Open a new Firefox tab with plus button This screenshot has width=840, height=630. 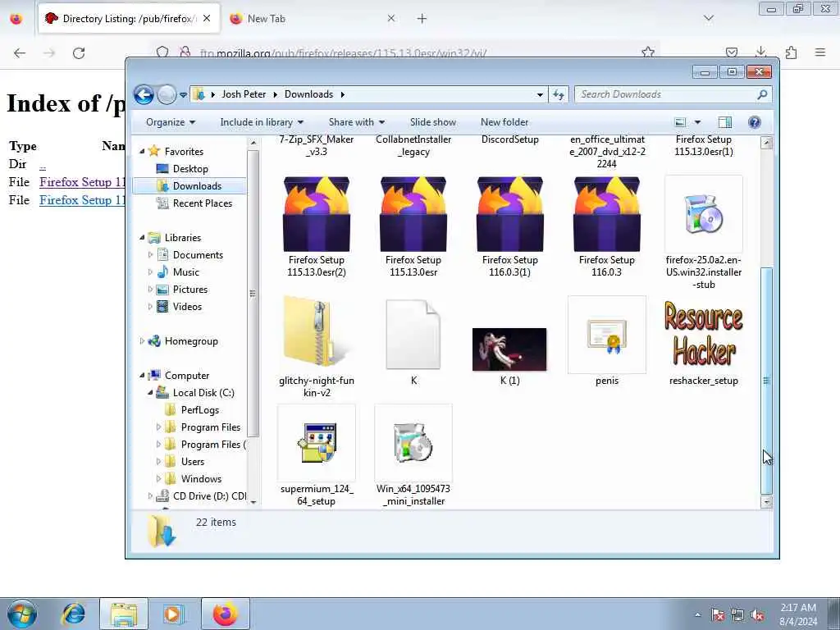point(422,19)
